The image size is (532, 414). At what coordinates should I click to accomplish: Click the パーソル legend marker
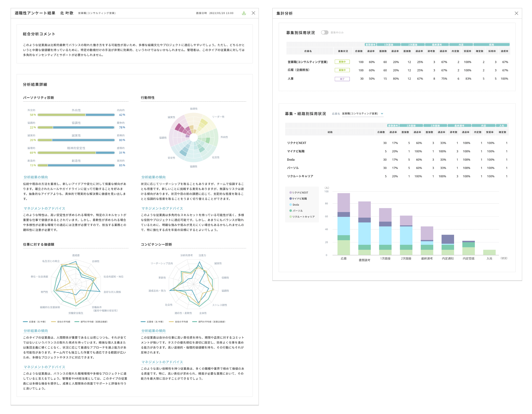(290, 211)
